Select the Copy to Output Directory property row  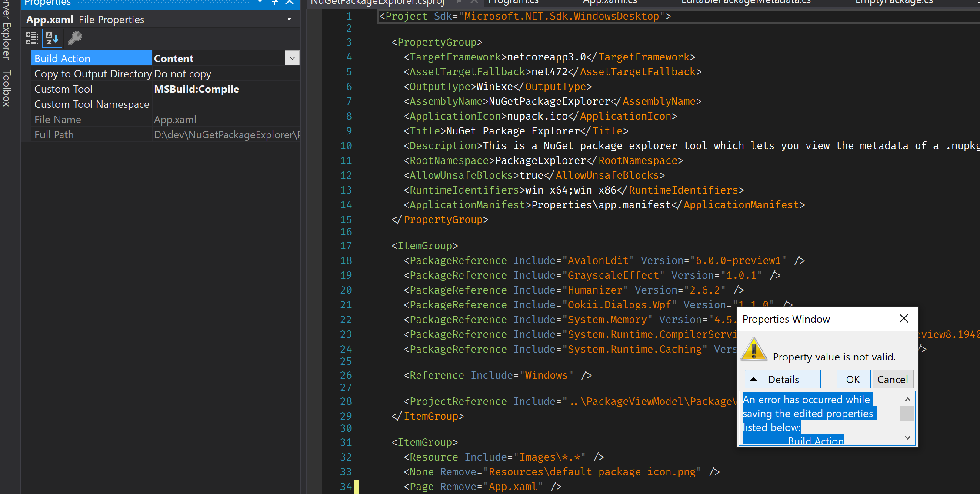(93, 73)
